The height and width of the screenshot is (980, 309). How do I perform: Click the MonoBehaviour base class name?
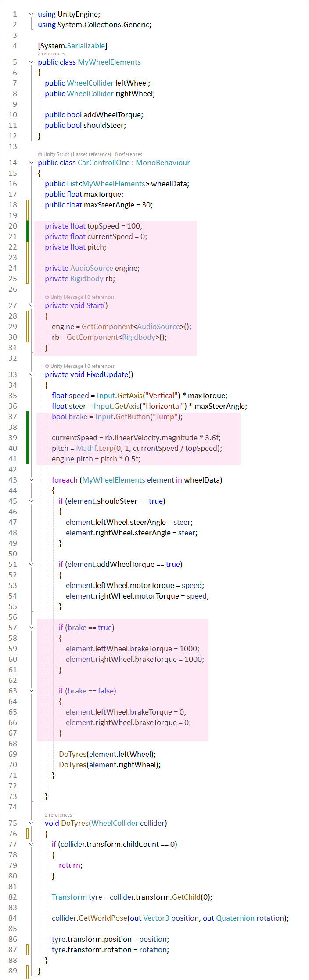[x=163, y=163]
